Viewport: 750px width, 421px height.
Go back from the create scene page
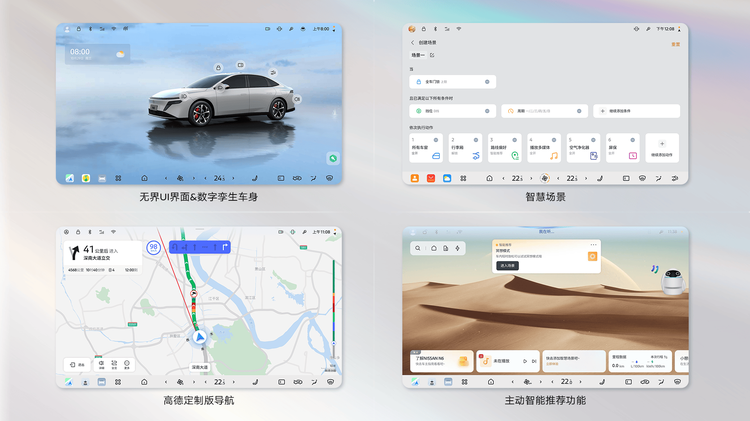coord(413,43)
